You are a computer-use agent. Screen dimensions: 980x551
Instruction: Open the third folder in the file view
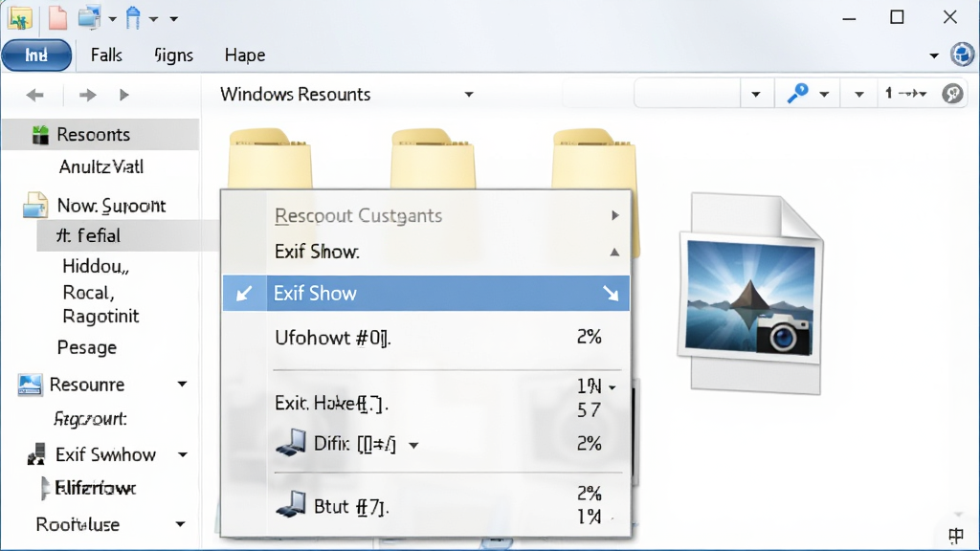click(x=594, y=159)
